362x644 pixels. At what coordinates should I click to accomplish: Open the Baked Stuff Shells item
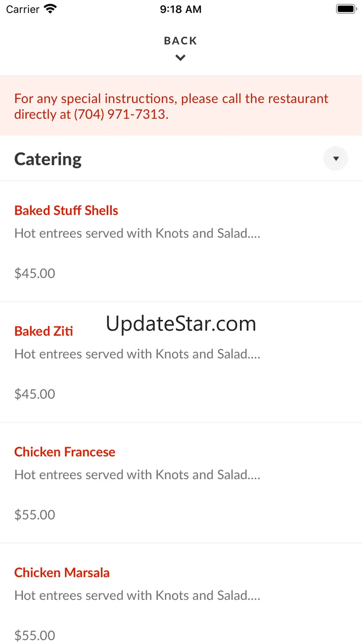(x=66, y=210)
